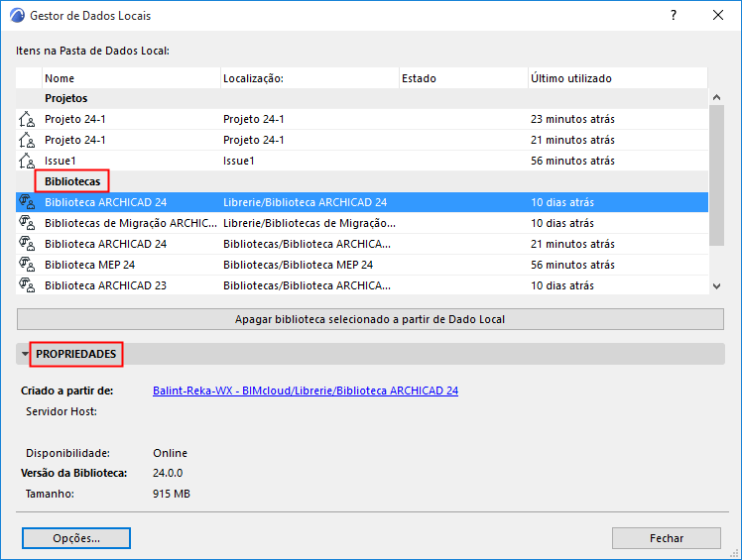Screen dimensions: 742x560
Task: Sort list by the Último utilizado column header
Action: [x=618, y=78]
